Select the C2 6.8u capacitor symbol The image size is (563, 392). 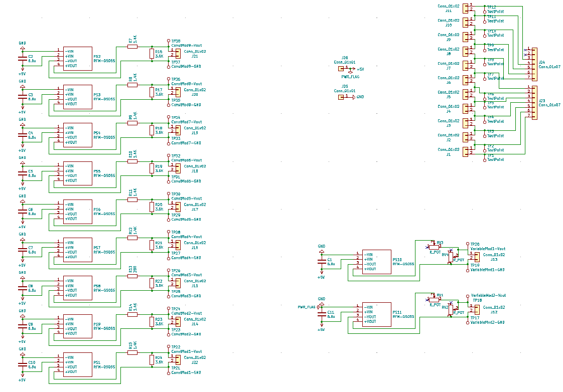(22, 59)
